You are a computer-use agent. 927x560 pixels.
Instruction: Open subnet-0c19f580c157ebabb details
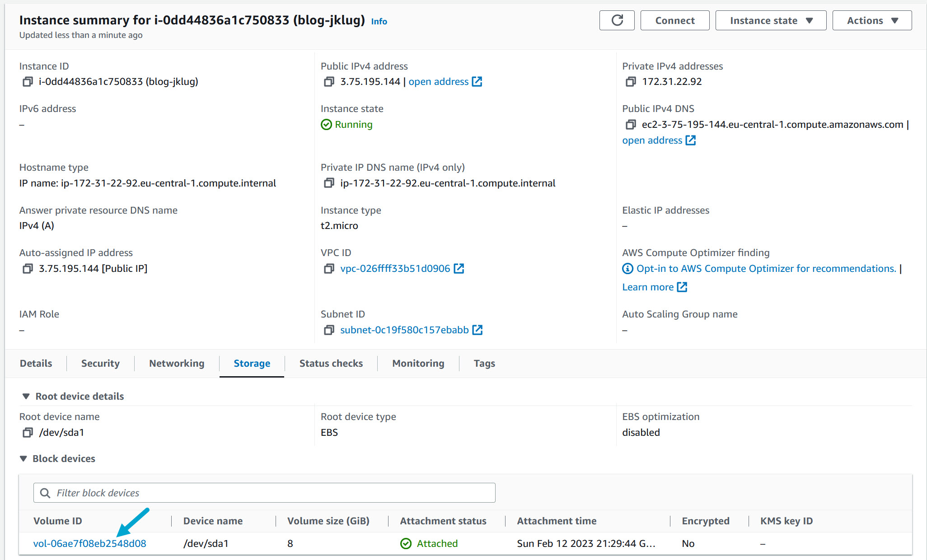(x=404, y=330)
